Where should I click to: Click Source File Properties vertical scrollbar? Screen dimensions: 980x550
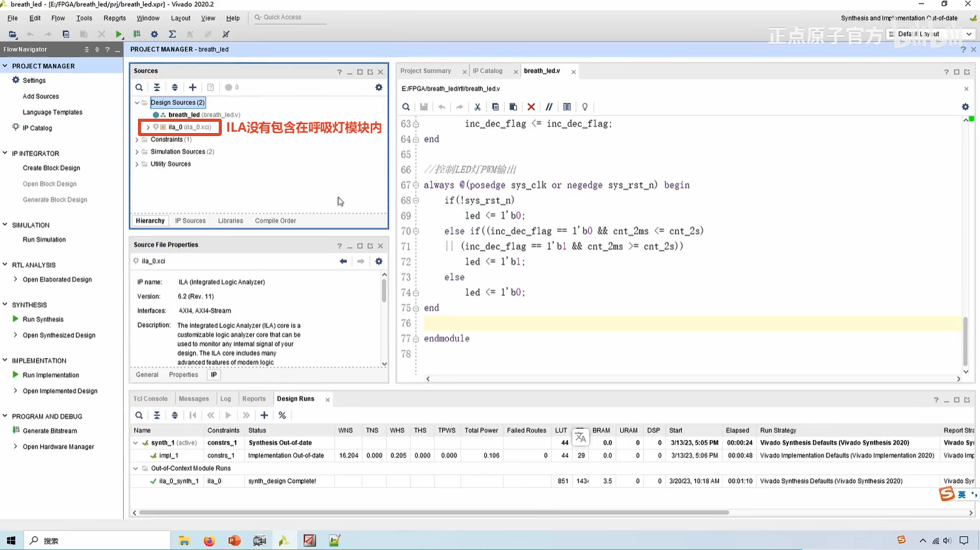pos(384,291)
